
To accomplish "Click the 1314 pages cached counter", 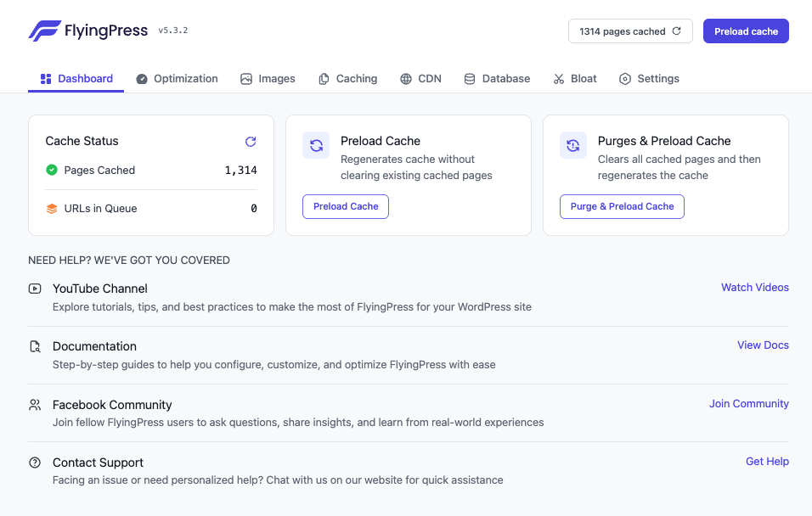I will click(622, 31).
